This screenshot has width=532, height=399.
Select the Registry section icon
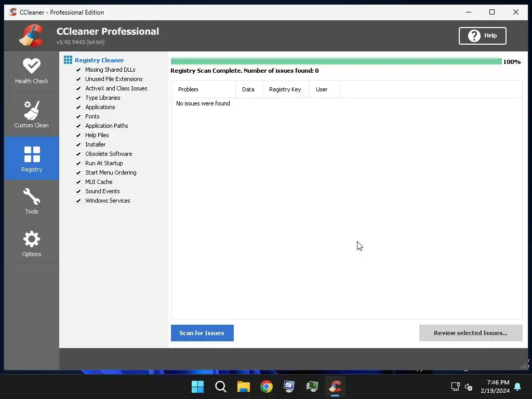(x=32, y=154)
